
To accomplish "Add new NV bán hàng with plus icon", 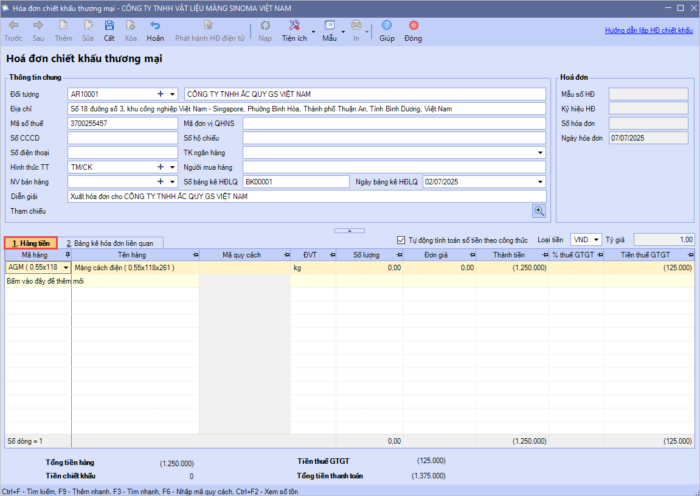I will click(x=159, y=182).
